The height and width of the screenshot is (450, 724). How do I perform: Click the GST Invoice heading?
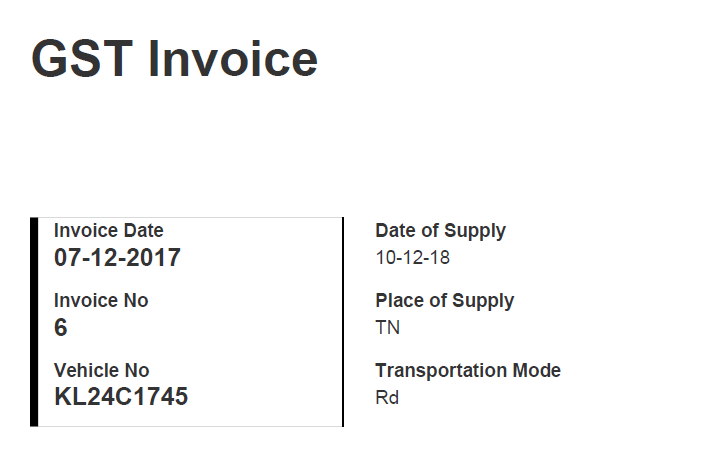coord(175,59)
